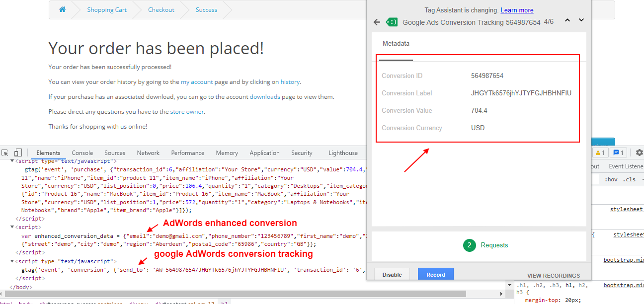Go back in the Tag Assistant panel
This screenshot has width=644, height=304.
pos(377,22)
